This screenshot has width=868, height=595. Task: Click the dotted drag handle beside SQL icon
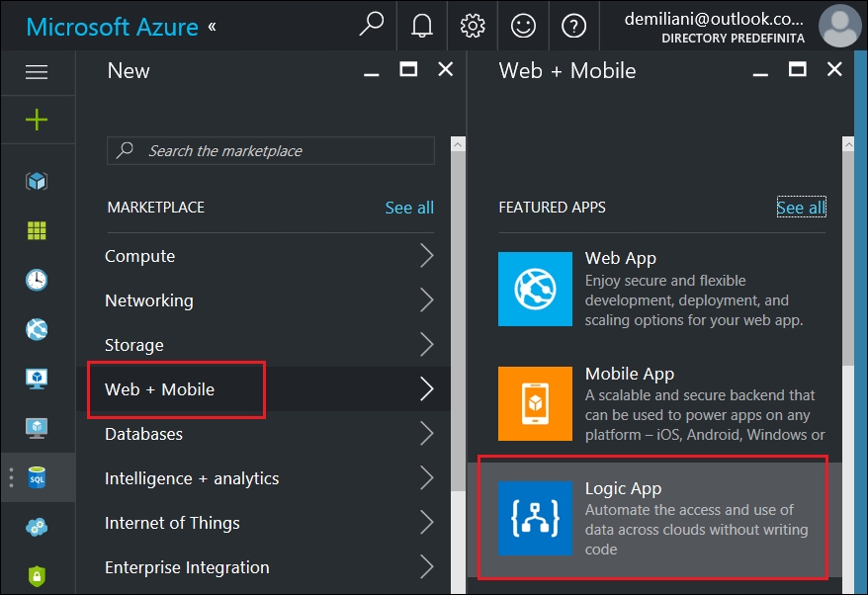11,477
